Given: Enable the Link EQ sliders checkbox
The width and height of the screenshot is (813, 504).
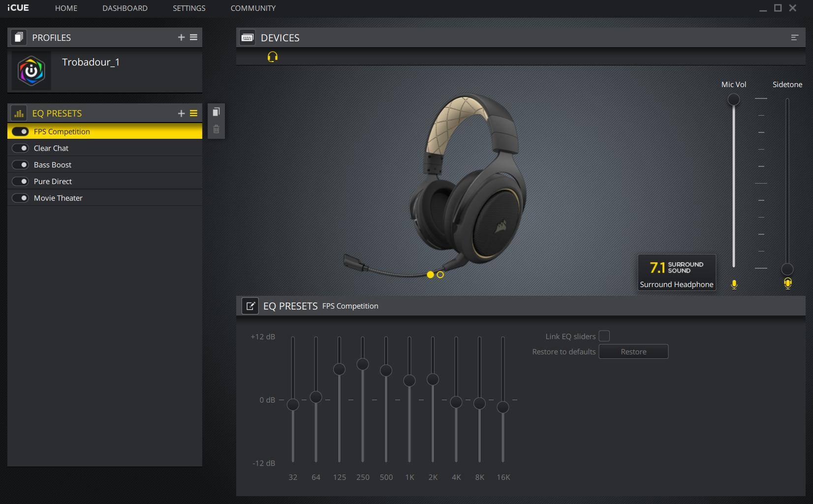Looking at the screenshot, I should [x=604, y=336].
